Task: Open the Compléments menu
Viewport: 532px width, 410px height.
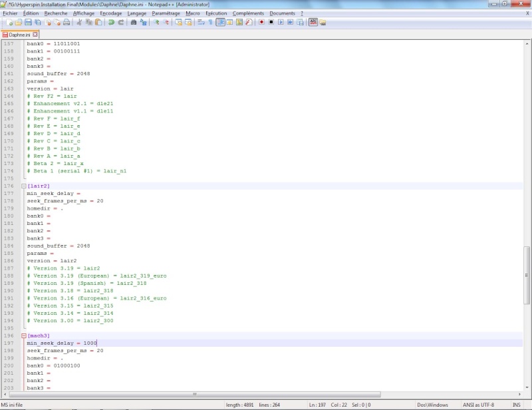Action: tap(248, 13)
